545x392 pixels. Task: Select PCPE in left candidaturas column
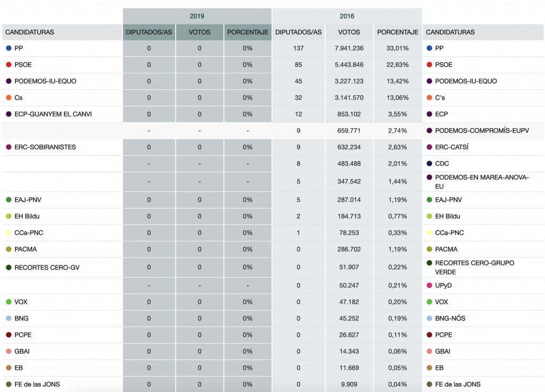pyautogui.click(x=23, y=335)
